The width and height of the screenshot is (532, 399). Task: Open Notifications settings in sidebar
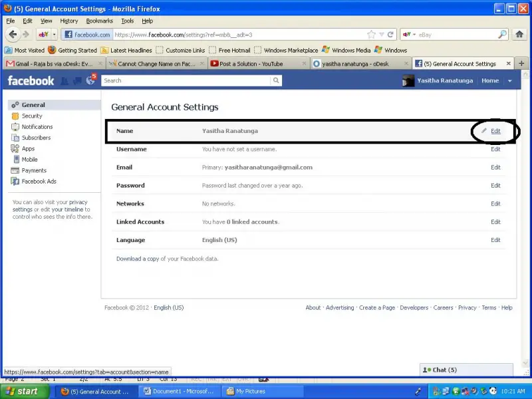37,127
